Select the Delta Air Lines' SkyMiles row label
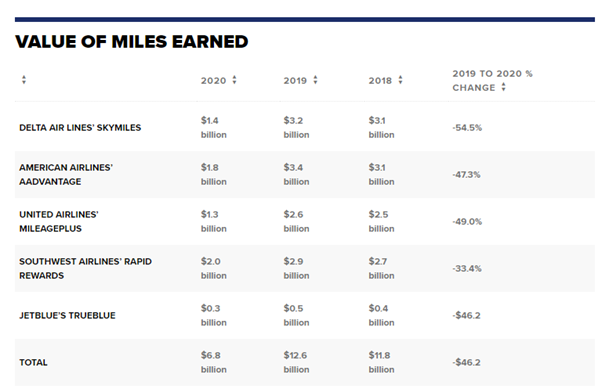602x389 pixels. (x=80, y=127)
